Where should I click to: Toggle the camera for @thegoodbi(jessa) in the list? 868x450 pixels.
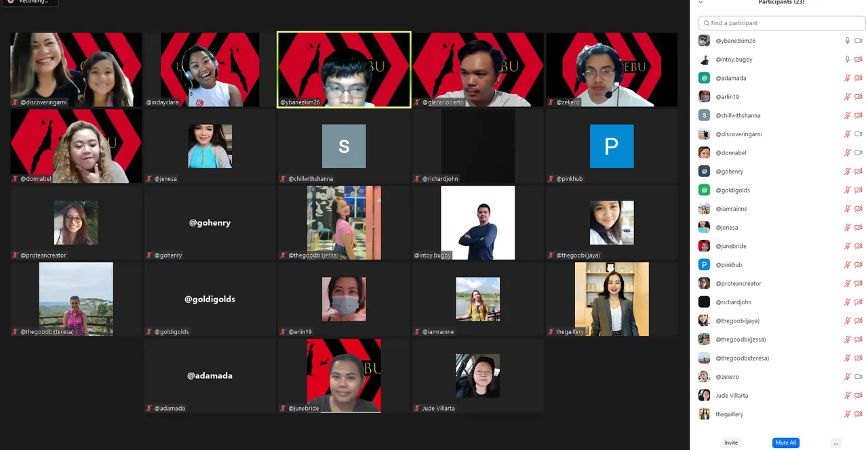[x=859, y=339]
